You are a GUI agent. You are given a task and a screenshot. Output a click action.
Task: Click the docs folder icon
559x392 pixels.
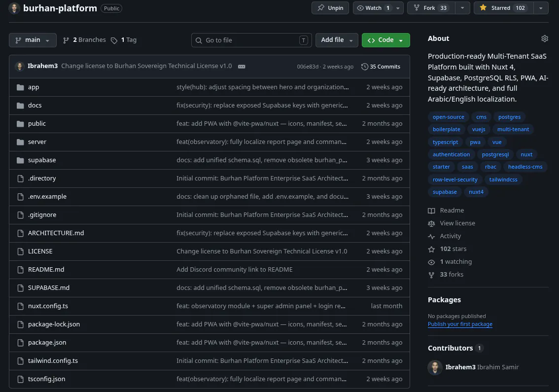(x=20, y=106)
